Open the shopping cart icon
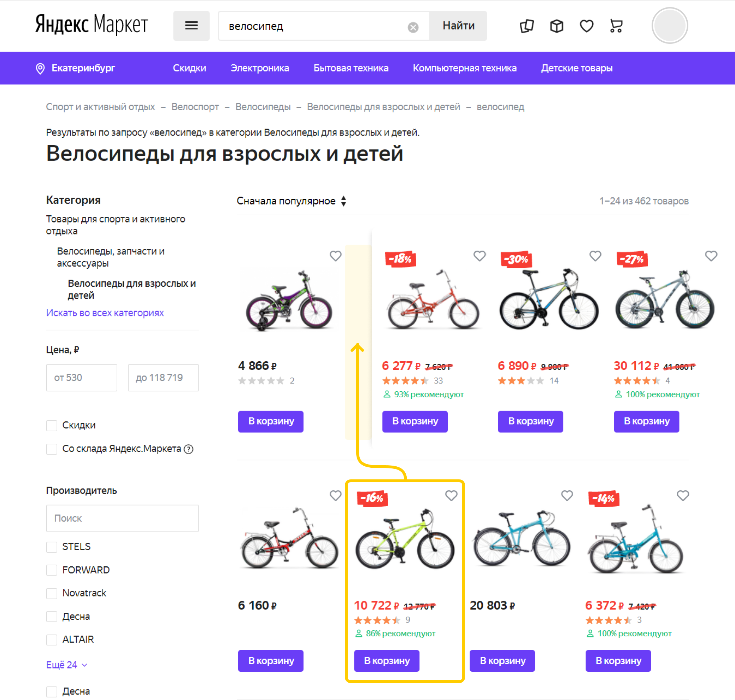This screenshot has height=700, width=735. coord(616,26)
